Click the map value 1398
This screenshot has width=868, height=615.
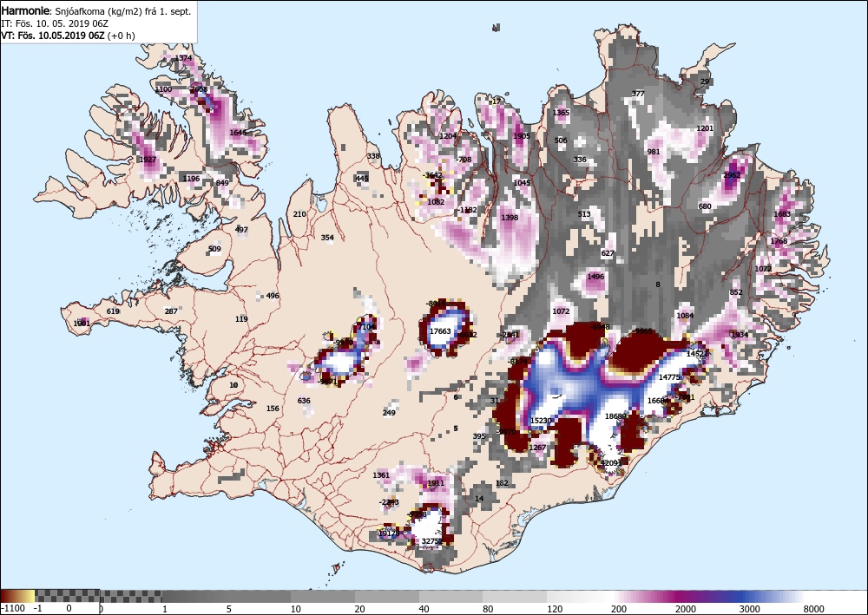tap(510, 218)
